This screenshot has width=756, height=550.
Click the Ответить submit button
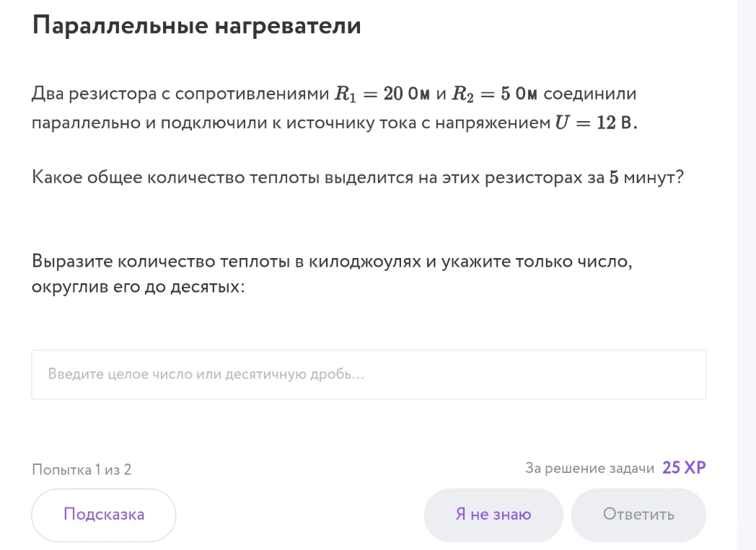click(x=638, y=515)
